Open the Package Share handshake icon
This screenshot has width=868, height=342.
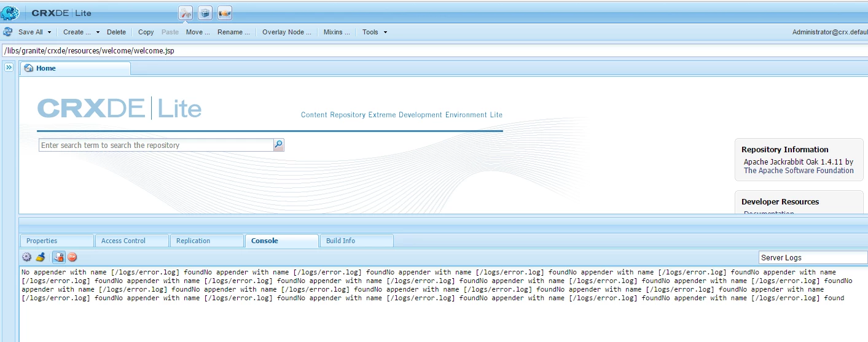[225, 13]
